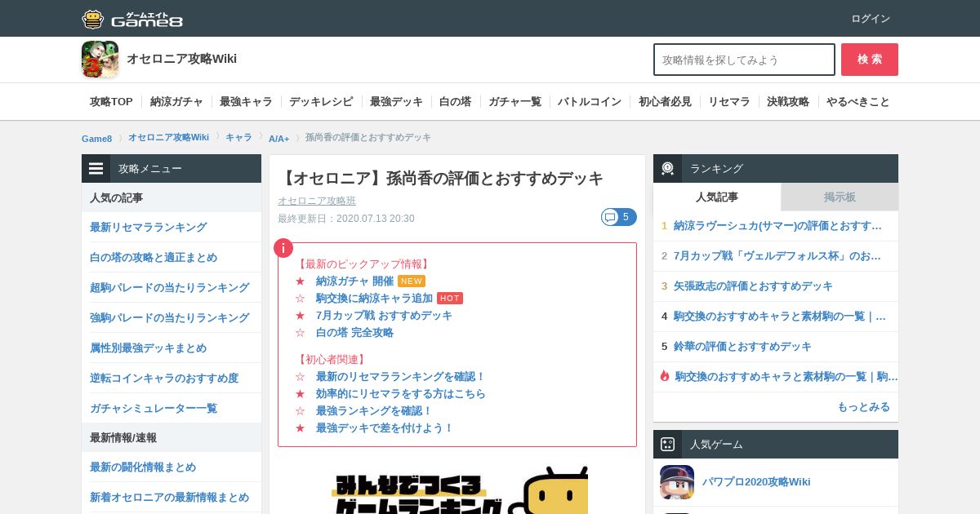Open 初心者必見 in navigation bar
Image resolution: width=980 pixels, height=514 pixels.
click(x=665, y=102)
